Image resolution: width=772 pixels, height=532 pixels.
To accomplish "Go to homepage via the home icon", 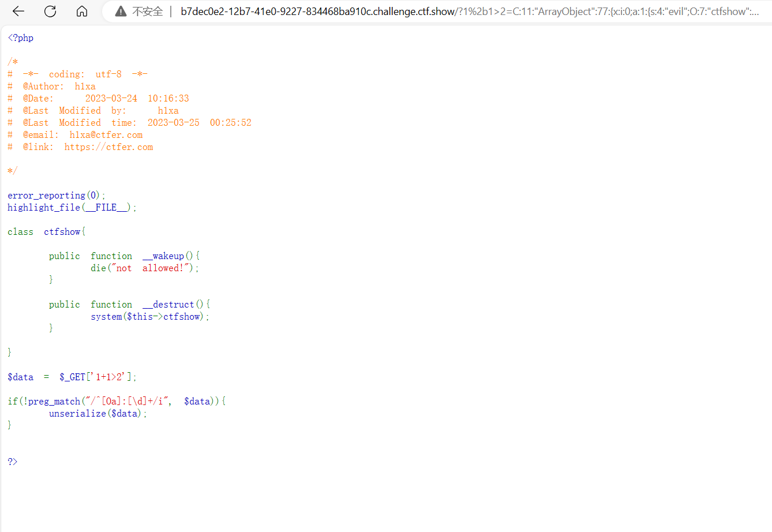I will tap(81, 11).
